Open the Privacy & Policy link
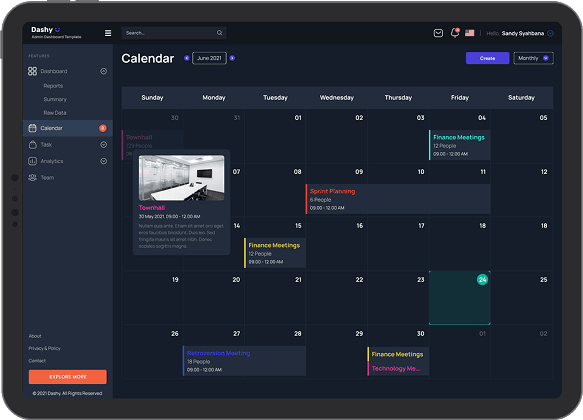 45,348
